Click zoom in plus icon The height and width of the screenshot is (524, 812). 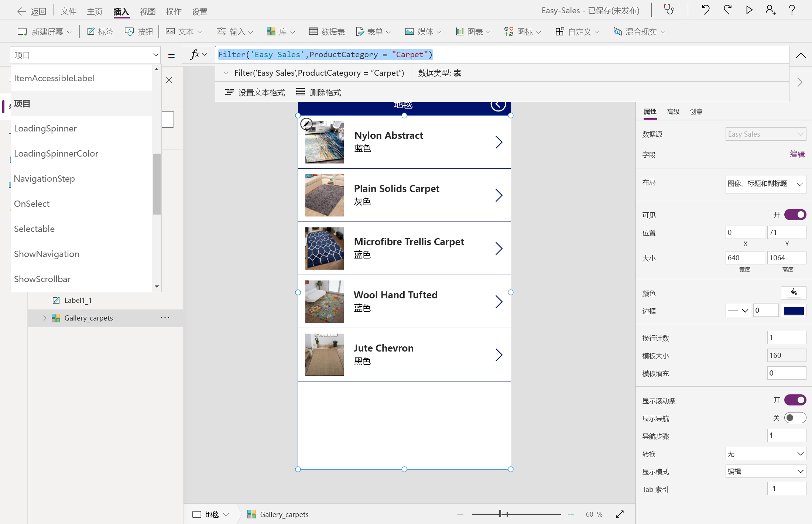click(x=571, y=514)
